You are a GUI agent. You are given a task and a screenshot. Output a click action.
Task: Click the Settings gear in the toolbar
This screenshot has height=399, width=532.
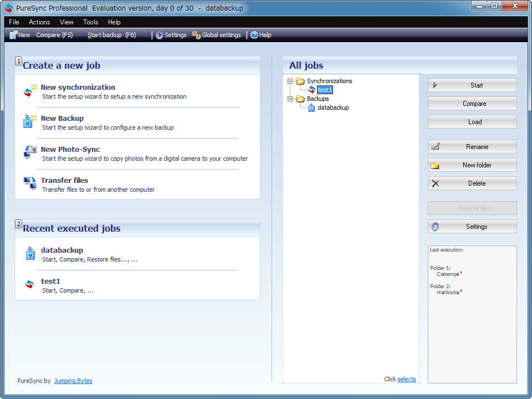pyautogui.click(x=160, y=35)
